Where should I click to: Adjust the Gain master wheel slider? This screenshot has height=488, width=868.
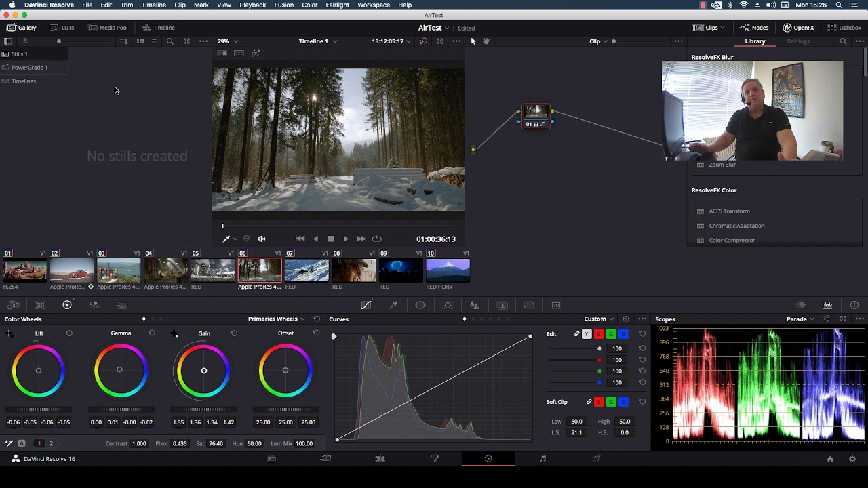pos(203,409)
